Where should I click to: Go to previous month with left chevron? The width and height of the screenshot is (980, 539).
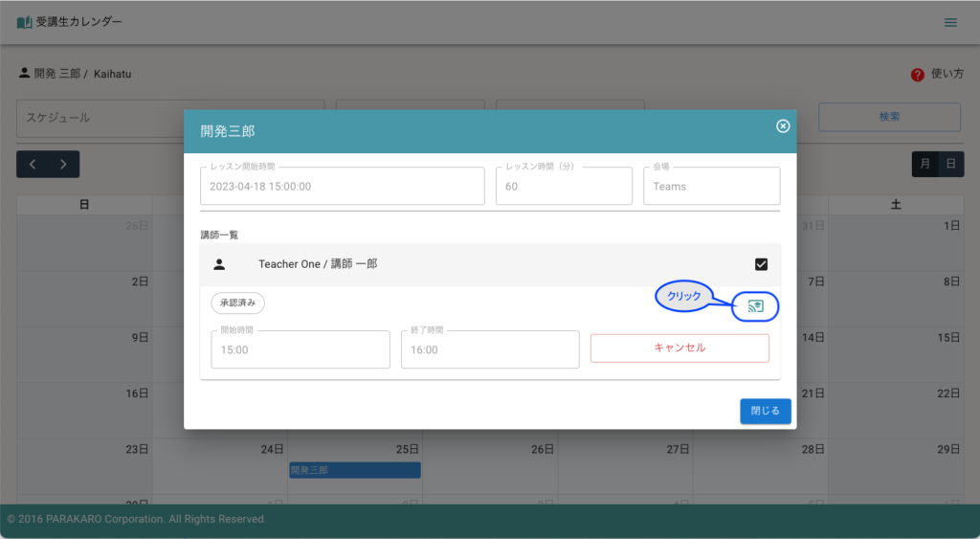pos(33,165)
